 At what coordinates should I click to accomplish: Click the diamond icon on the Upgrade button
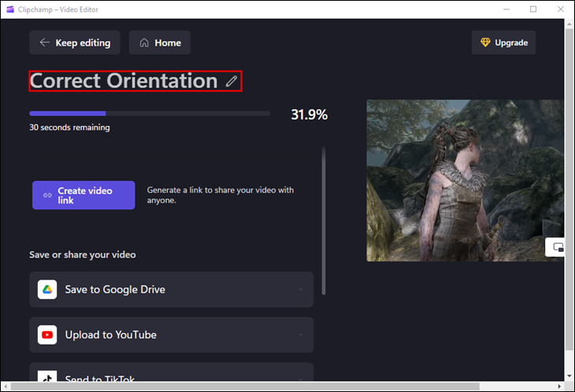(484, 43)
